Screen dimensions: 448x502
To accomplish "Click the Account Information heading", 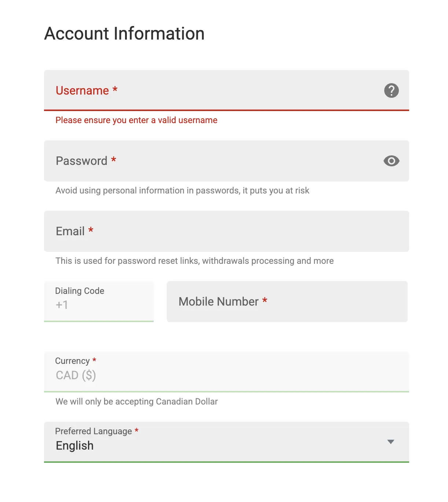I will [x=124, y=33].
